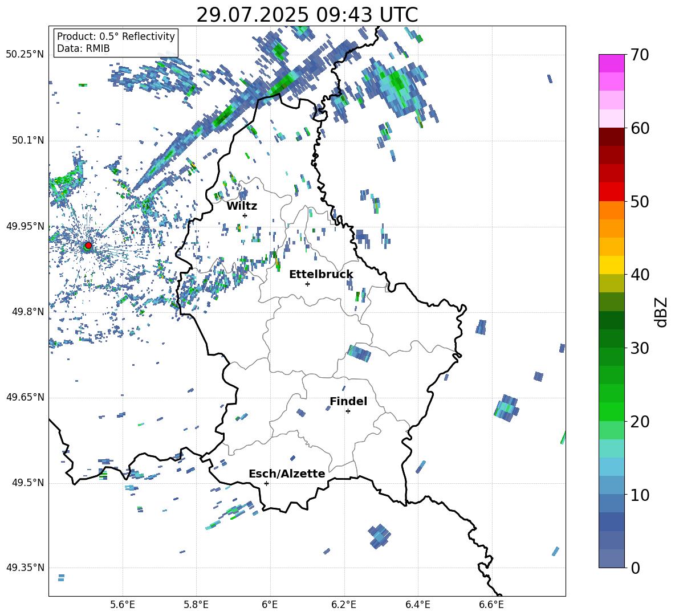This screenshot has width=675, height=616.
Task: Click the colorbar tick label 70
Action: tap(640, 55)
